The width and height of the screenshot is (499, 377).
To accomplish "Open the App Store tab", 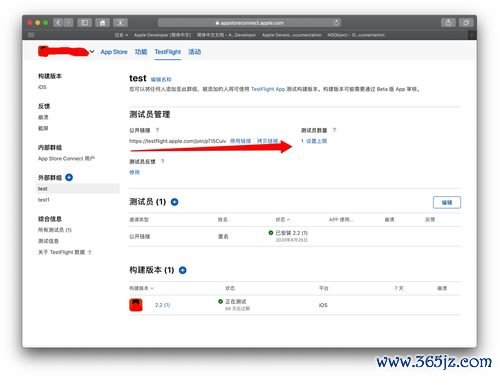I will tap(114, 52).
